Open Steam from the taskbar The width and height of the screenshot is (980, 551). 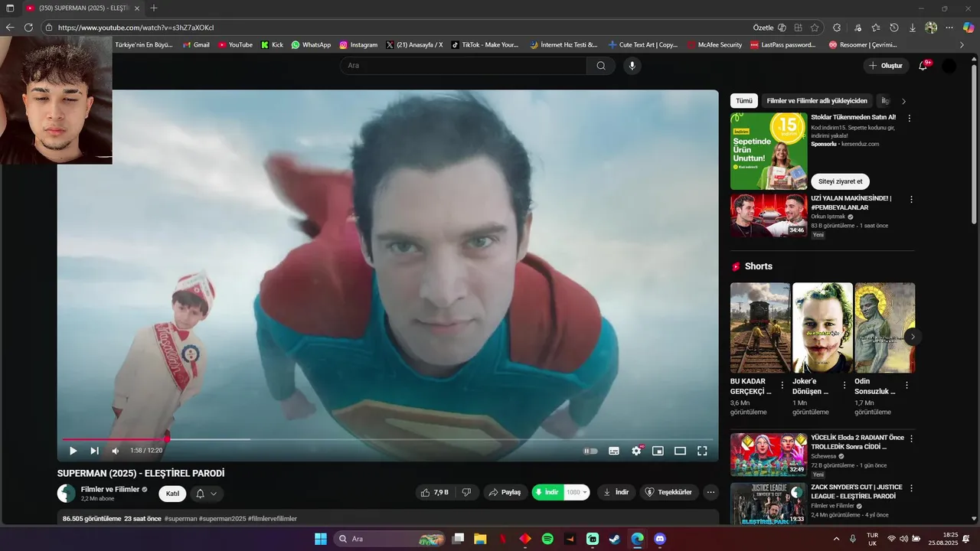615,539
